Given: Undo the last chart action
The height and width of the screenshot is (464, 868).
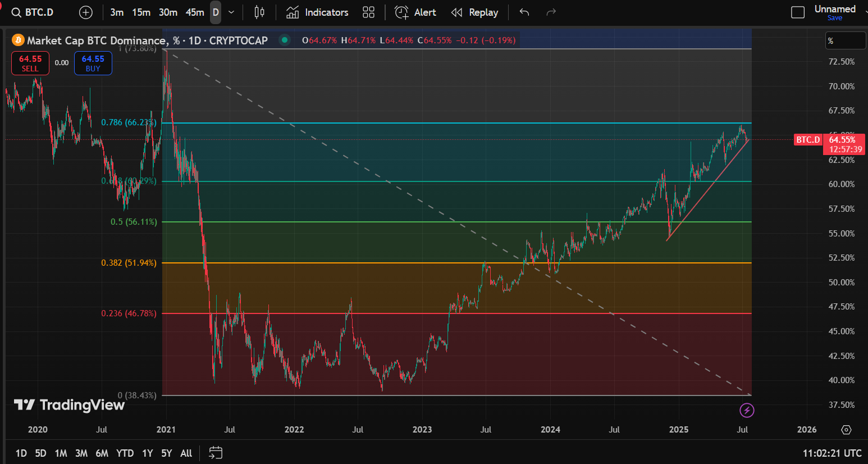Looking at the screenshot, I should [x=524, y=12].
